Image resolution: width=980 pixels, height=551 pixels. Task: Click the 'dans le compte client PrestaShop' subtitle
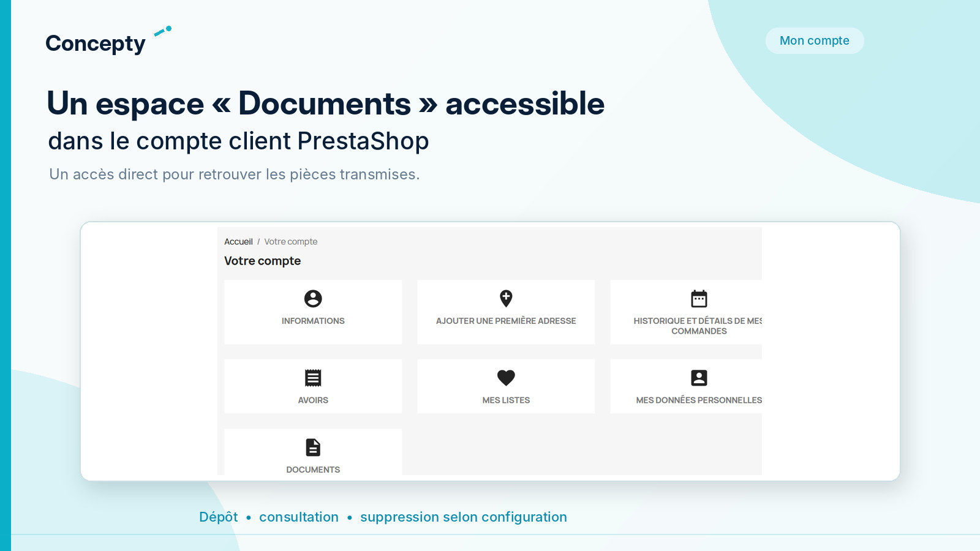click(x=238, y=141)
